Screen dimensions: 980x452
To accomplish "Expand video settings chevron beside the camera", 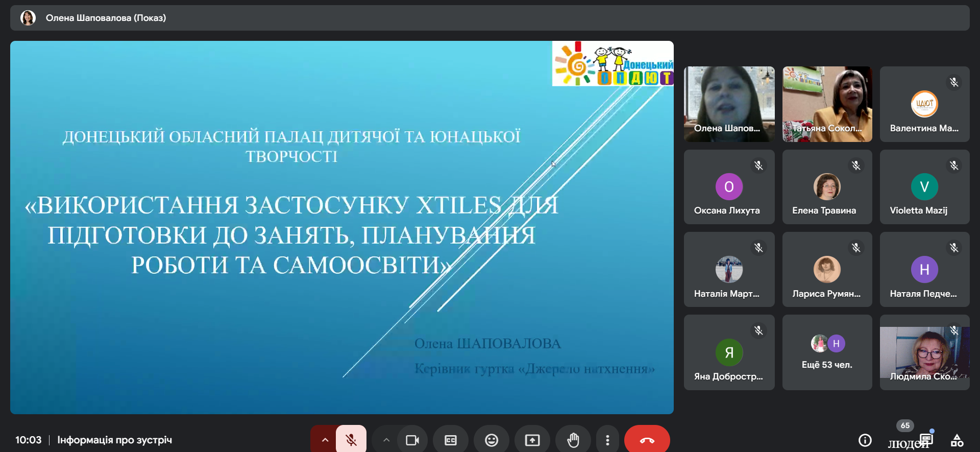I will pyautogui.click(x=386, y=440).
